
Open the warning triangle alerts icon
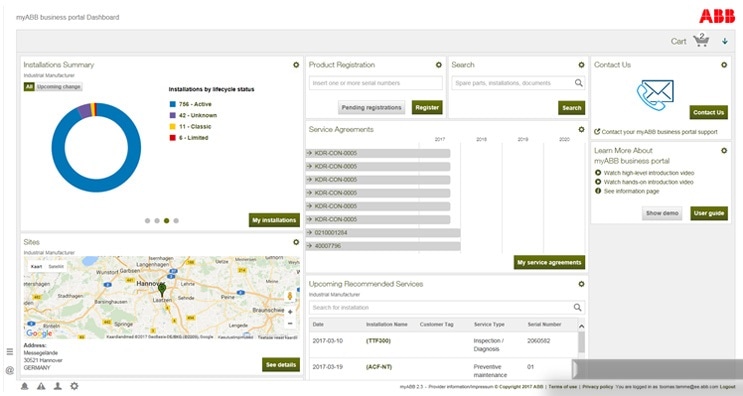[x=41, y=386]
